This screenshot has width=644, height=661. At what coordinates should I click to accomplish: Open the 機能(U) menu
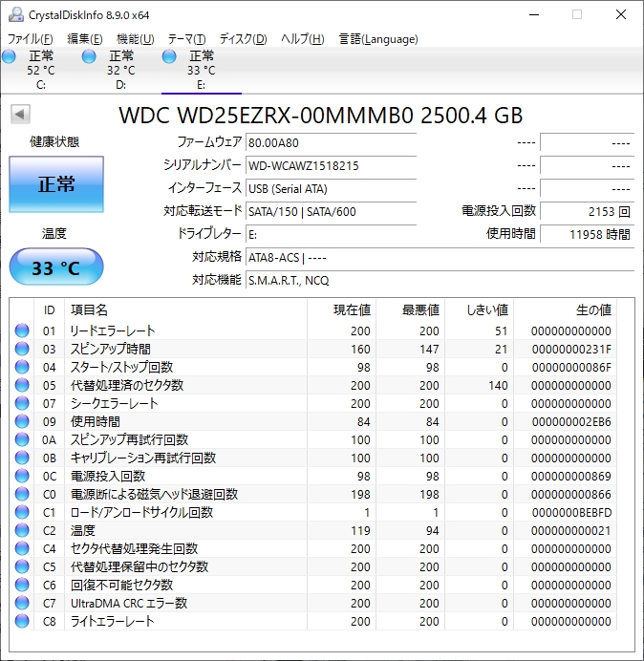pyautogui.click(x=136, y=39)
